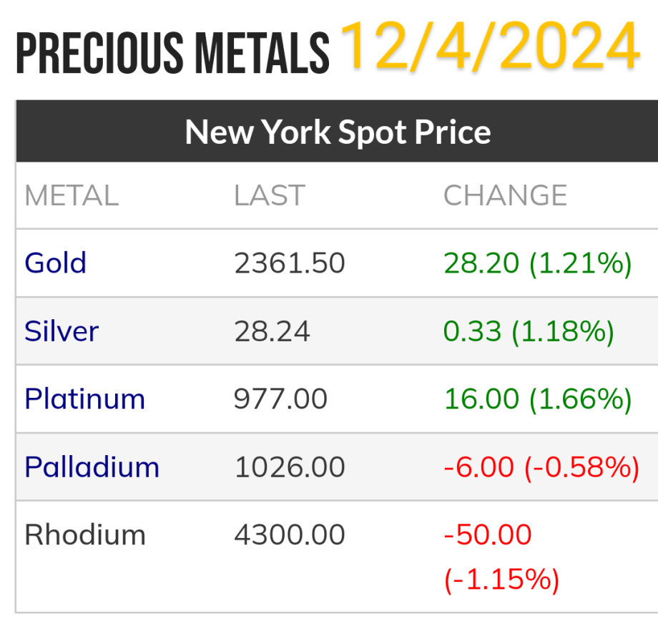The width and height of the screenshot is (658, 644).
Task: Click the LAST column header
Action: pos(269,195)
